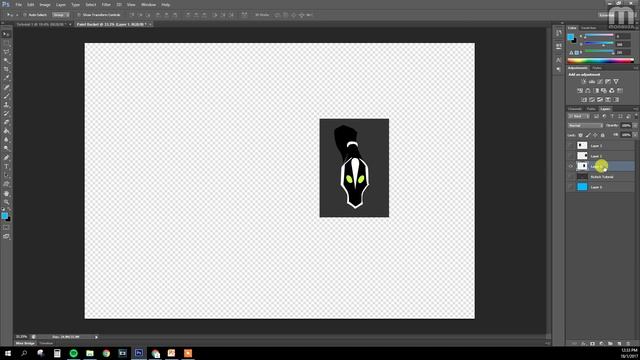
Task: Select the Dodge tool
Action: (x=6, y=149)
